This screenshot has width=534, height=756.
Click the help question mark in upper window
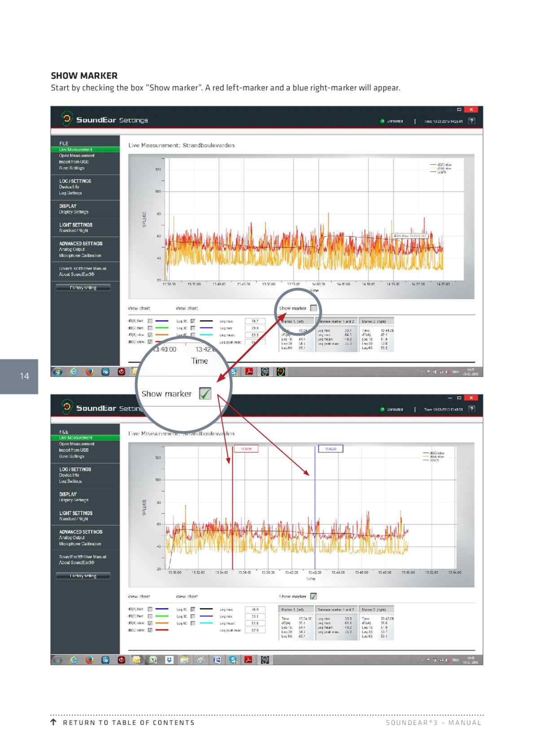pos(471,121)
